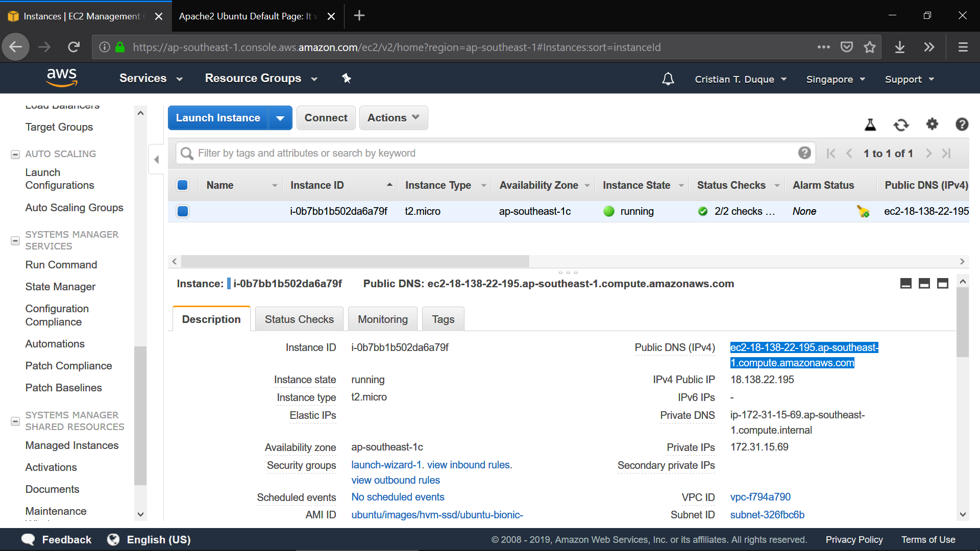Open the notifications bell
The width and height of the screenshot is (980, 551).
pos(668,79)
